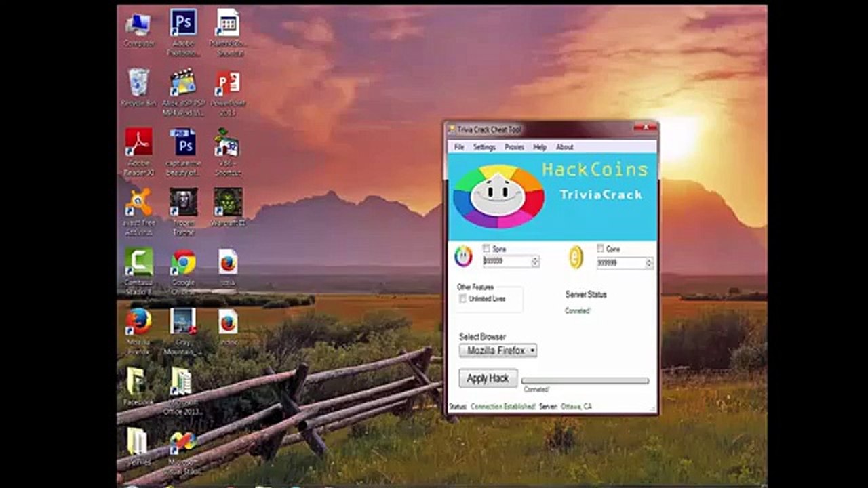Select the folder icon below the Facebook folder
868x488 pixels.
(x=136, y=441)
